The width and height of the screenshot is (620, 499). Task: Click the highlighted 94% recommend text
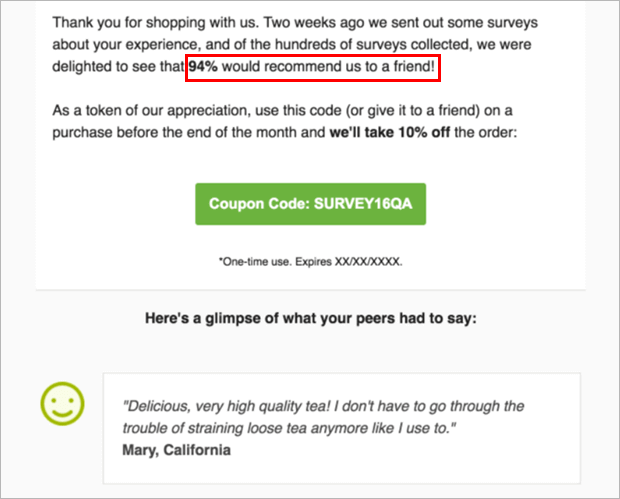[x=312, y=67]
